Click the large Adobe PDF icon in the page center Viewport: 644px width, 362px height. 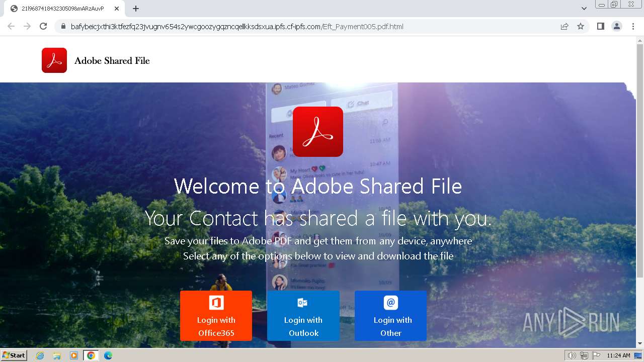318,132
